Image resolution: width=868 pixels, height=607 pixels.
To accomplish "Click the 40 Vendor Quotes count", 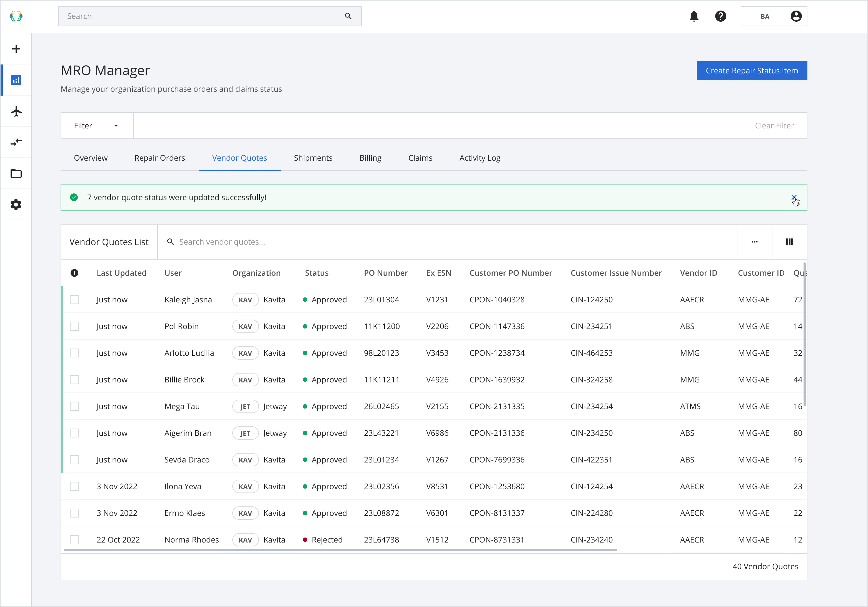I will [765, 566].
